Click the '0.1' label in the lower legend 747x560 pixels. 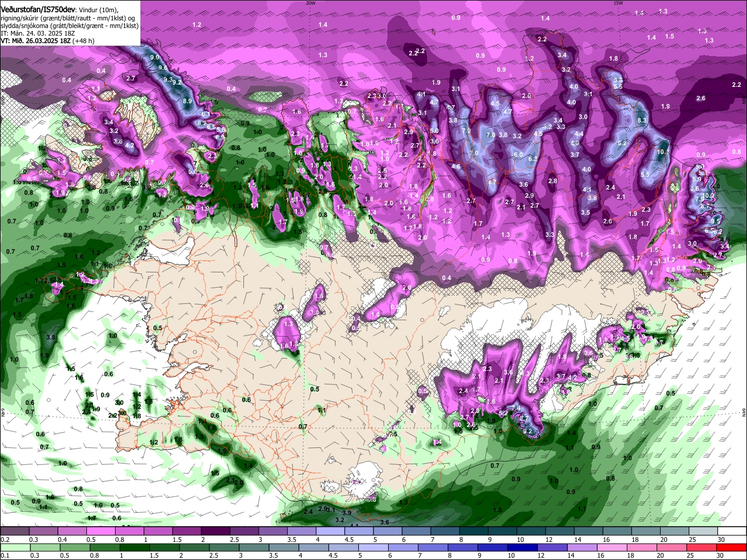[4, 556]
